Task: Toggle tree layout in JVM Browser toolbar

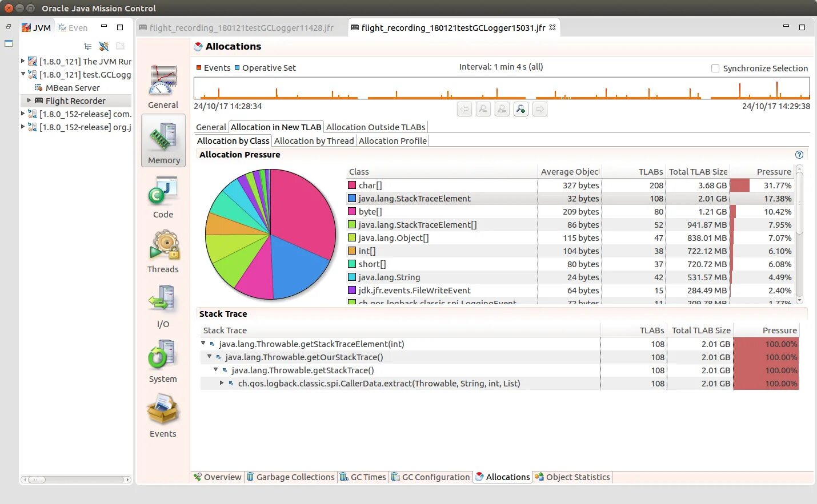Action: click(x=88, y=46)
